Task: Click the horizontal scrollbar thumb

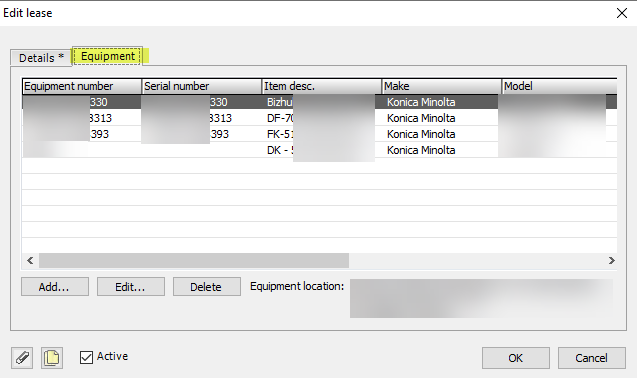Action: click(x=194, y=261)
